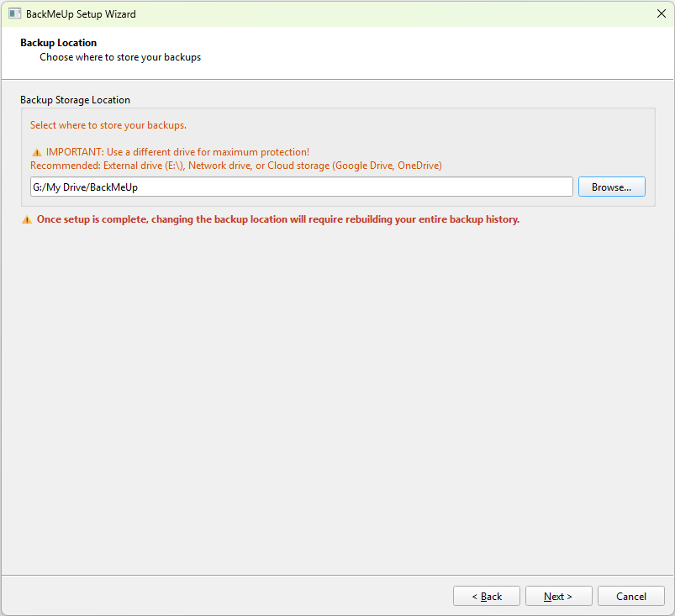Click the BackMeUp icon in the title bar
Screen dimensions: 675x616
(15, 13)
